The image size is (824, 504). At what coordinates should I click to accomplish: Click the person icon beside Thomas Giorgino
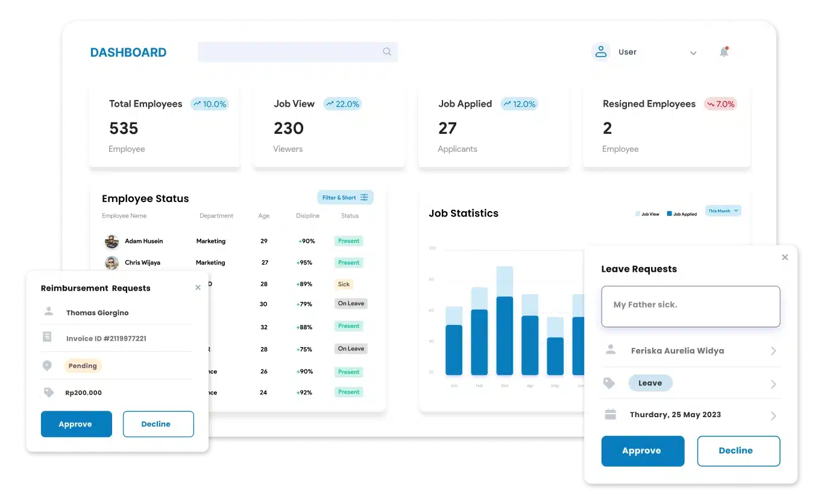point(48,312)
